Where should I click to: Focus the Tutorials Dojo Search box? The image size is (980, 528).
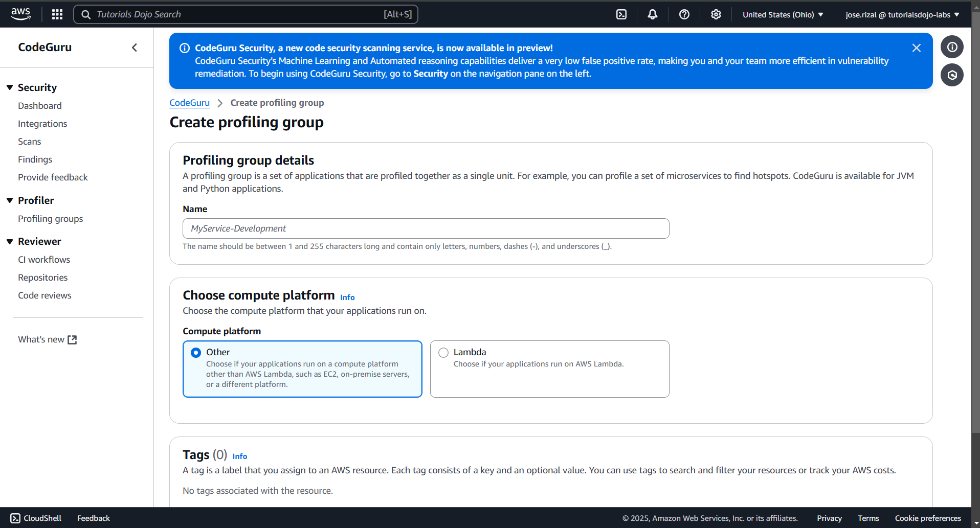click(246, 14)
